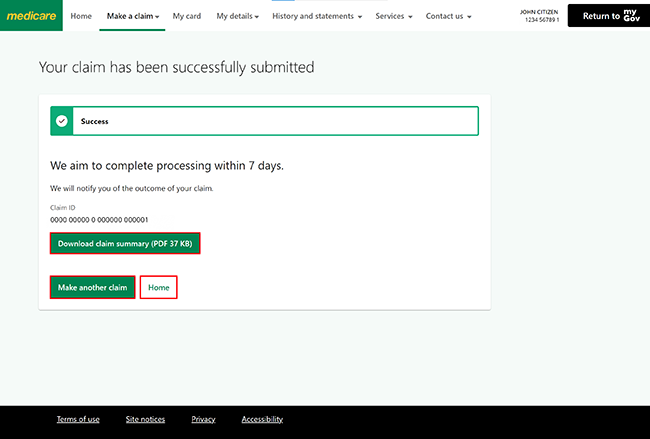Click the Claim ID number text
Screen dimensions: 650x439
tap(99, 220)
